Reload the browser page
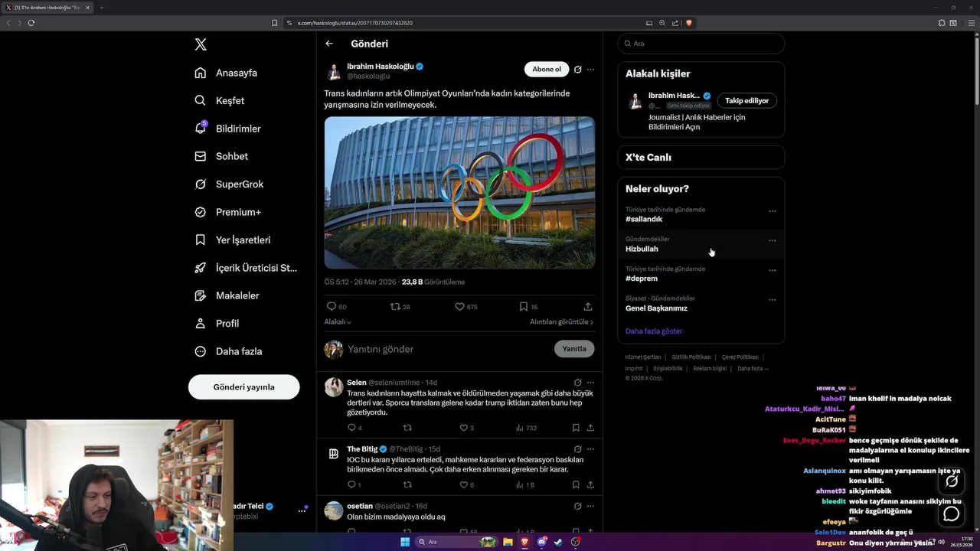The height and width of the screenshot is (551, 980). pos(31,23)
